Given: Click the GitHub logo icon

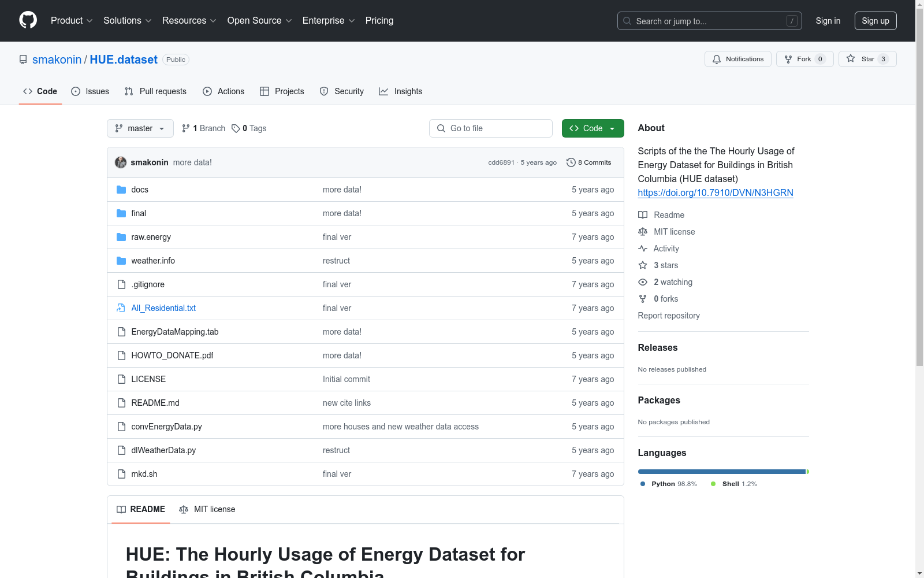Looking at the screenshot, I should coord(28,20).
